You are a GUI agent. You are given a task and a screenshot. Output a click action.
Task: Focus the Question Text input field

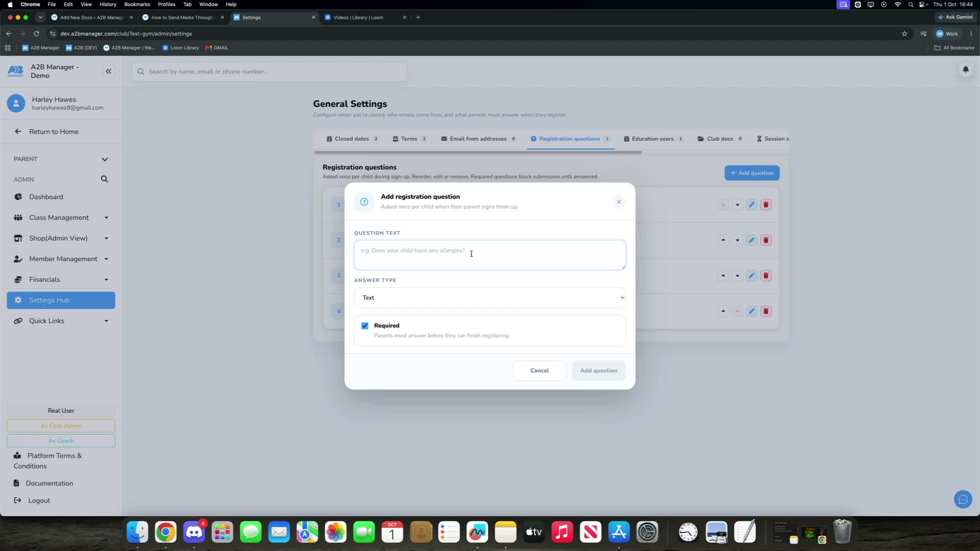[489, 255]
